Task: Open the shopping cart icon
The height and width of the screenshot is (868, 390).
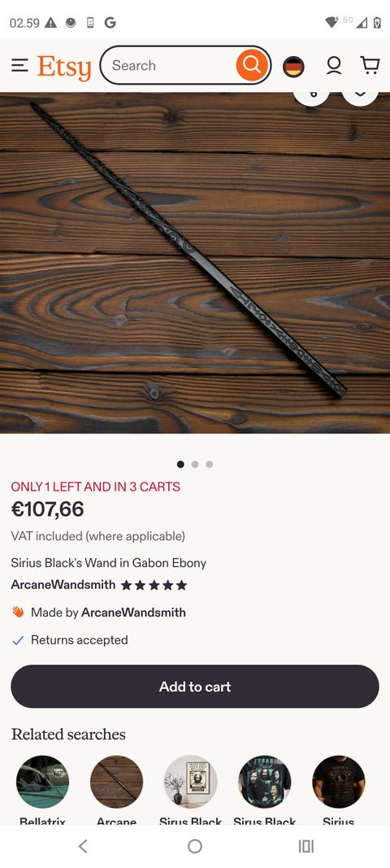Action: 370,65
